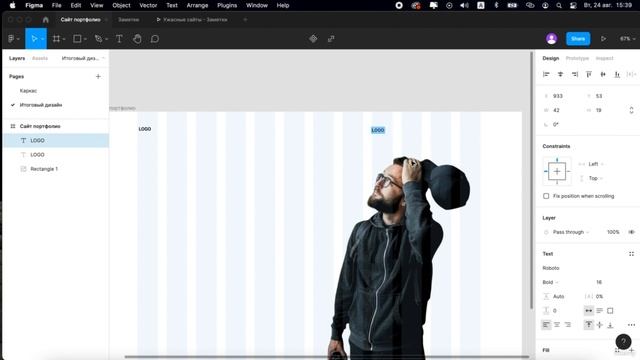The image size is (640, 360).
Task: Select the Hand tool
Action: (x=137, y=39)
